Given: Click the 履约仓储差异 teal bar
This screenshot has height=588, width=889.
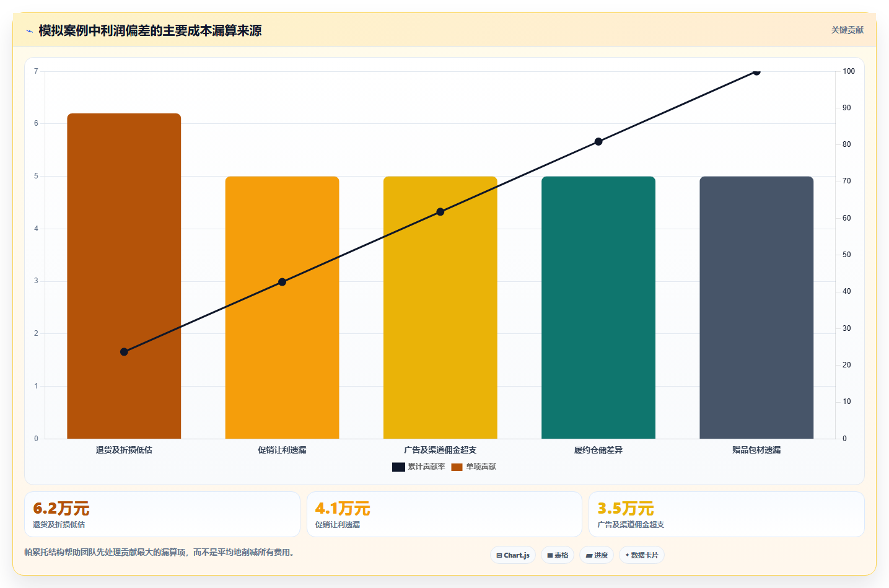Looking at the screenshot, I should [x=598, y=307].
